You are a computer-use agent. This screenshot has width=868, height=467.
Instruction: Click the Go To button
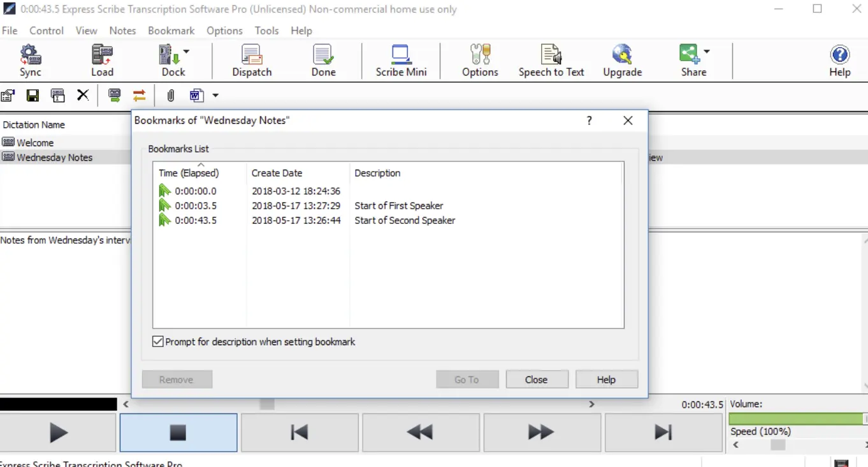[467, 380]
